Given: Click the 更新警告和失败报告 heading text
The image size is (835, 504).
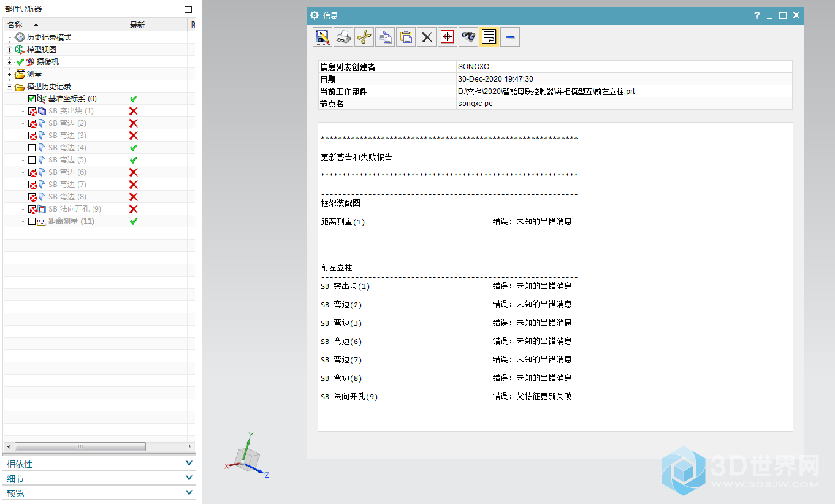Looking at the screenshot, I should coord(356,157).
